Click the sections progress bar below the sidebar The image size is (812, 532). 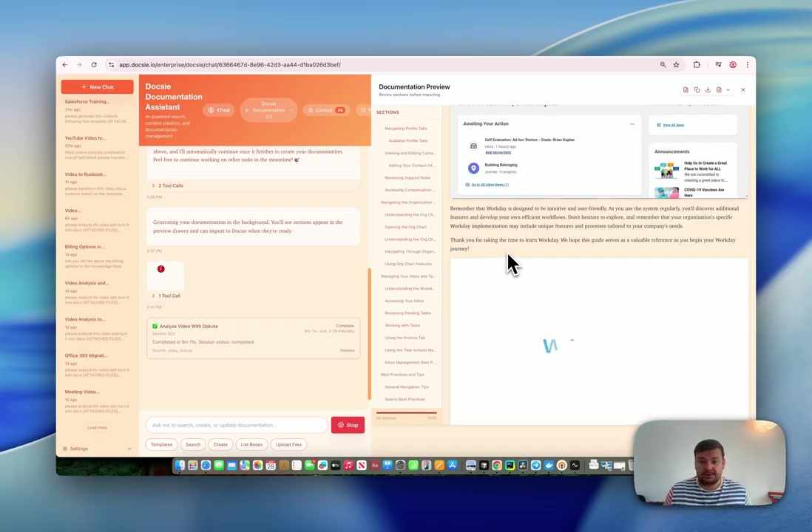pos(407,412)
